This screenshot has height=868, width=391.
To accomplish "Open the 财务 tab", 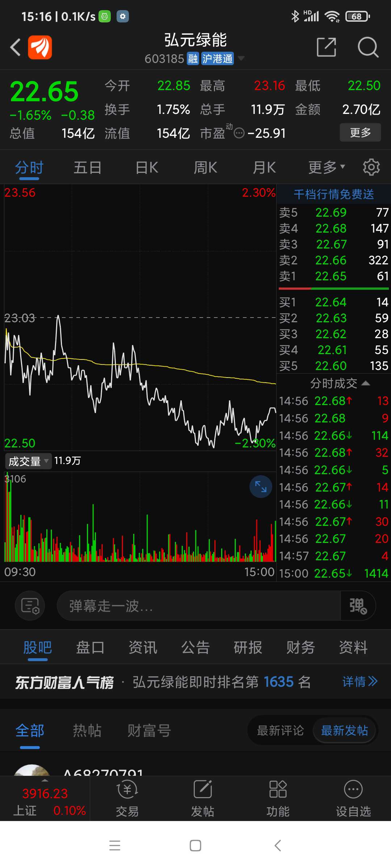I will pos(300,647).
